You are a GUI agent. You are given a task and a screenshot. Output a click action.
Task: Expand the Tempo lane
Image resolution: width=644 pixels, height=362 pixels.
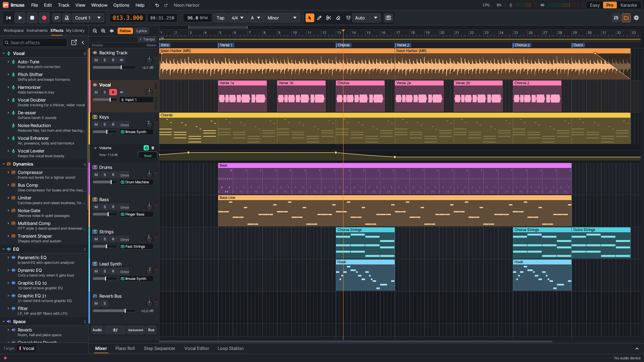[x=147, y=39]
